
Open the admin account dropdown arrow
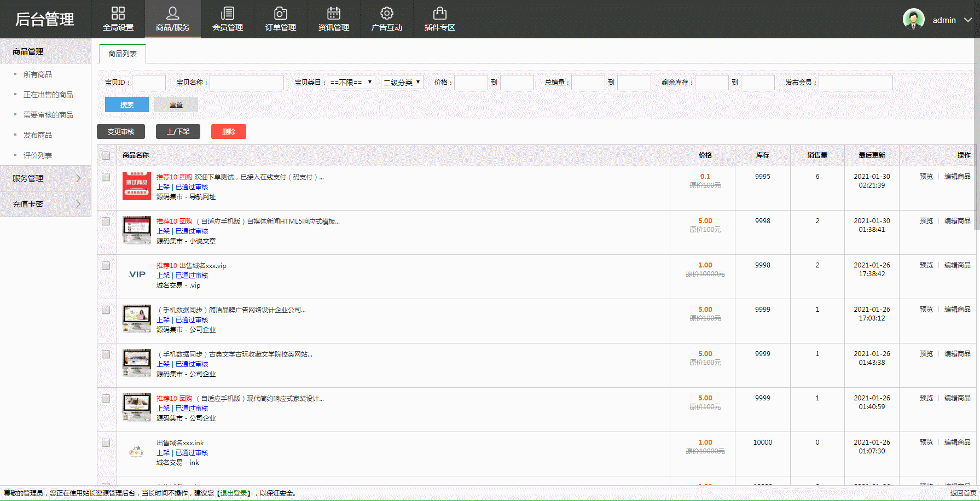coord(967,20)
